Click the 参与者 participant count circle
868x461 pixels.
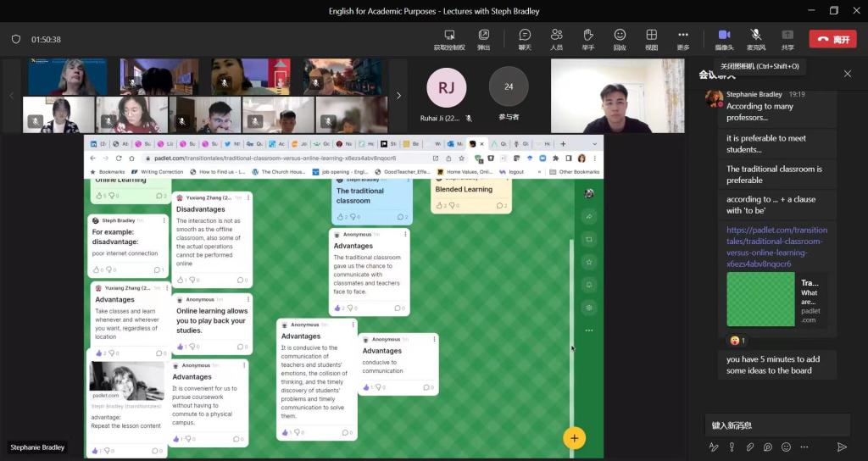[509, 86]
